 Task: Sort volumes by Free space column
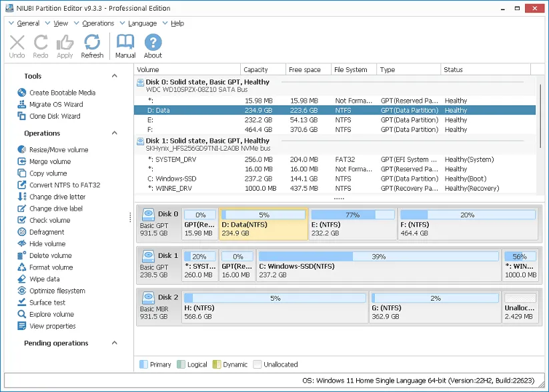click(x=304, y=69)
